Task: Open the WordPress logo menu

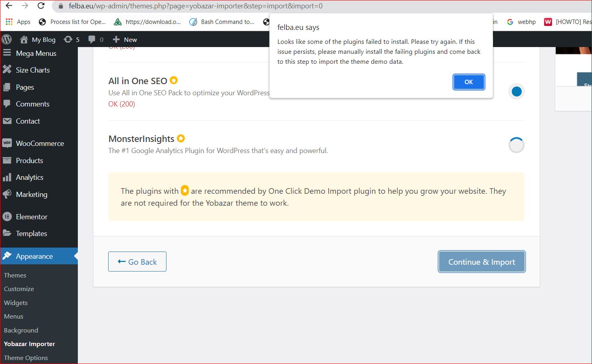Action: click(x=7, y=39)
